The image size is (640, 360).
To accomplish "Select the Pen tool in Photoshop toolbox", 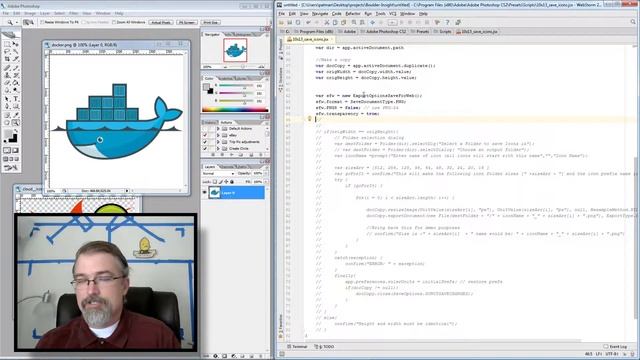I will (x=7, y=107).
